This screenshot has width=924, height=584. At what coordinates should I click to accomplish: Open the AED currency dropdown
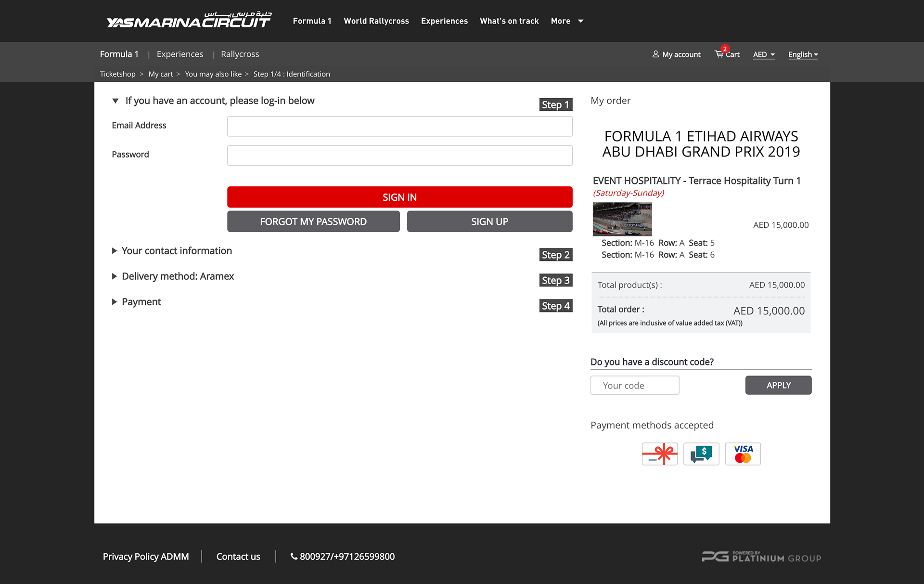[764, 54]
